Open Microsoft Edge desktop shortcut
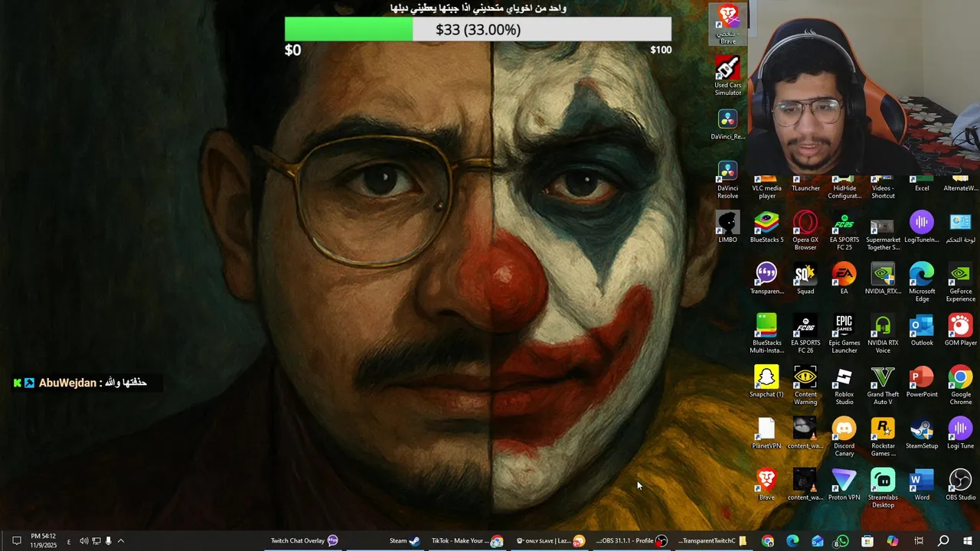 (x=922, y=283)
